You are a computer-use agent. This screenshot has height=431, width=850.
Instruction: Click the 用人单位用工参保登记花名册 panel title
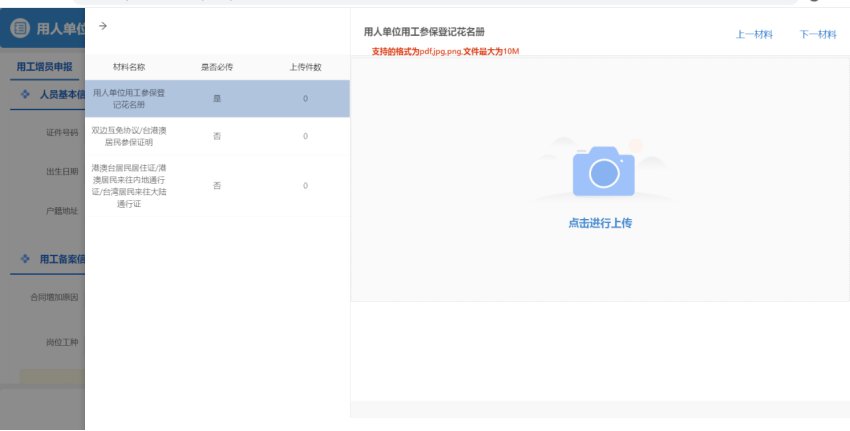[x=424, y=32]
